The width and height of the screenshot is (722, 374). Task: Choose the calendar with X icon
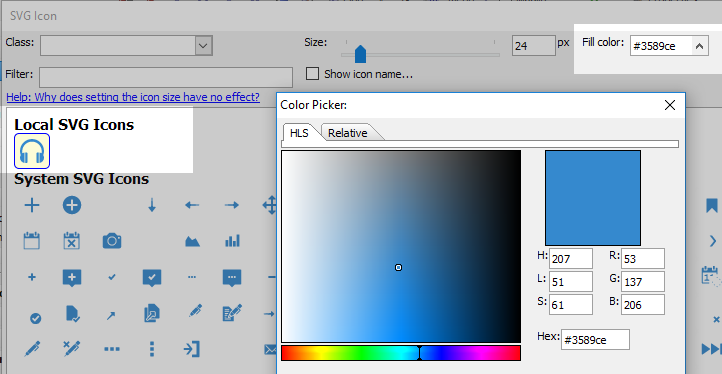tap(72, 241)
